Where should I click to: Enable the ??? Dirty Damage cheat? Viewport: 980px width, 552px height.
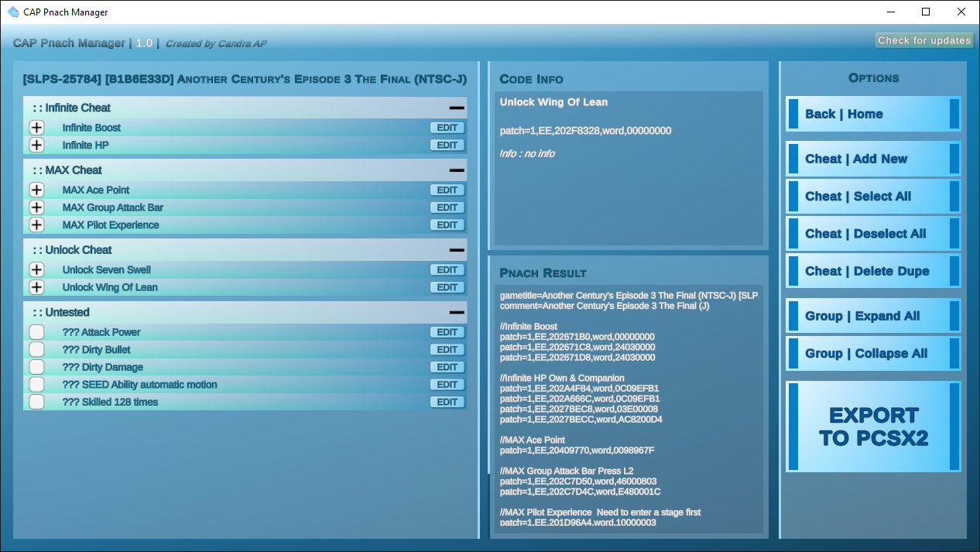point(36,367)
